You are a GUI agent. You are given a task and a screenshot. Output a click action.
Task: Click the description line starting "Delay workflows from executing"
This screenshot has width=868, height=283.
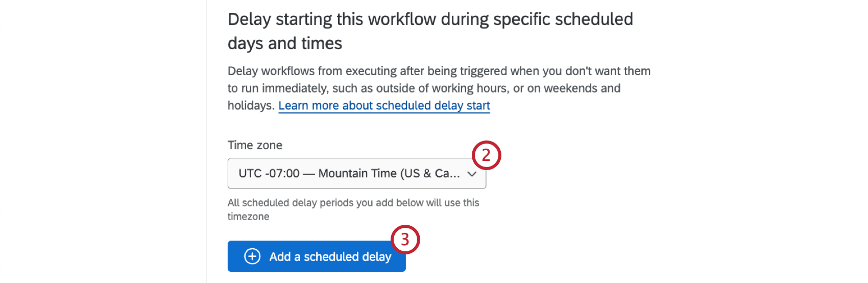tap(439, 71)
